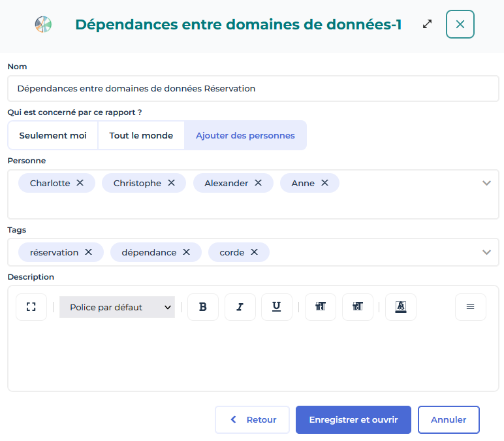Image resolution: width=504 pixels, height=441 pixels.
Task: Open the Police par défaut font dropdown
Action: coord(118,307)
